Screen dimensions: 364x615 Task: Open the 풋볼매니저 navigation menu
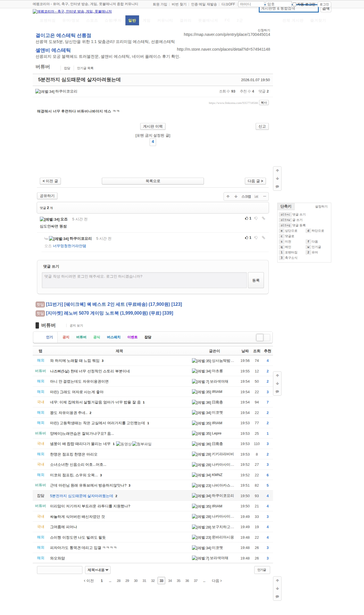point(208,20)
